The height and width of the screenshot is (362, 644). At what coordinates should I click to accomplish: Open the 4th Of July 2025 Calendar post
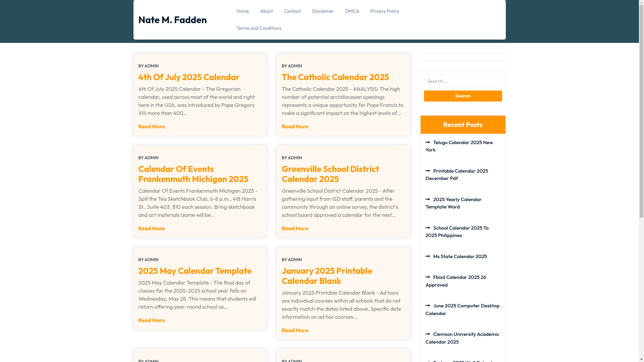coord(189,77)
